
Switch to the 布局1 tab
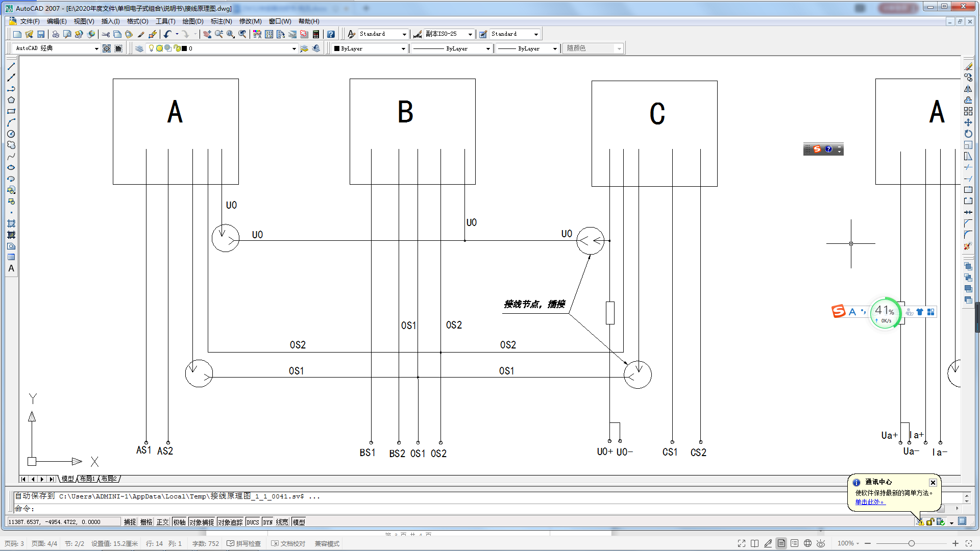click(x=87, y=479)
